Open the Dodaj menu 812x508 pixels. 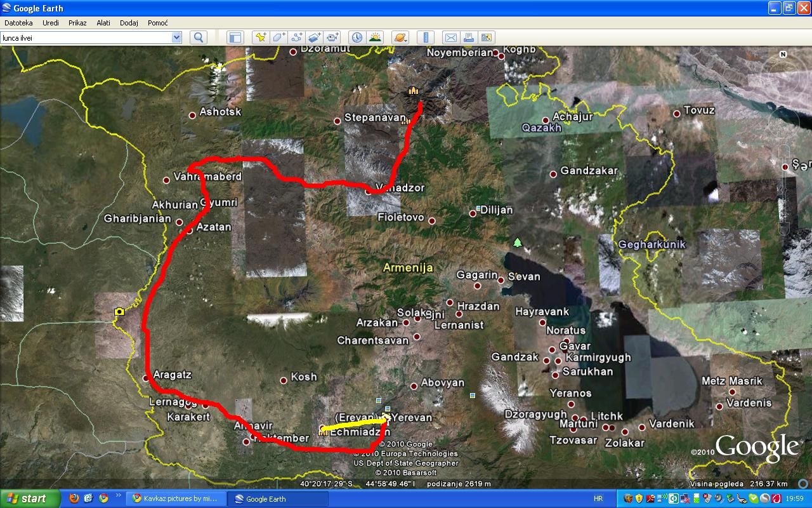(129, 23)
